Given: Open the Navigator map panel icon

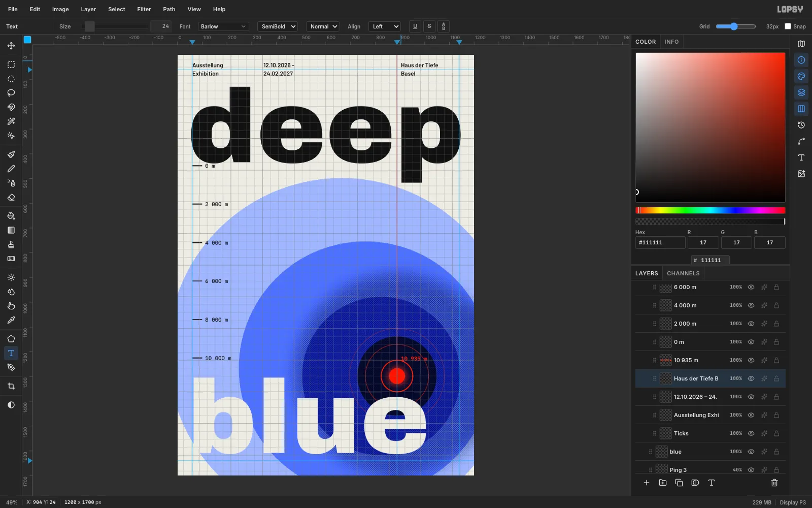Looking at the screenshot, I should [x=801, y=44].
